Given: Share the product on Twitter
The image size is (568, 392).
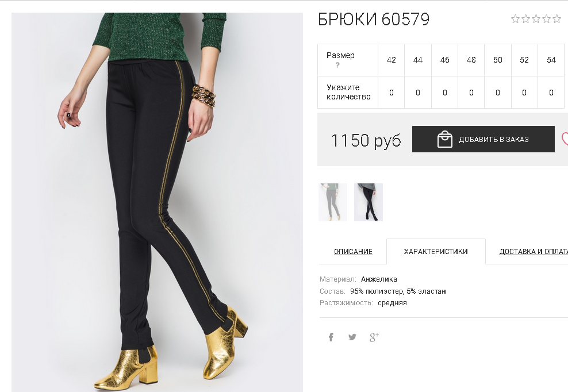Looking at the screenshot, I should 352,337.
